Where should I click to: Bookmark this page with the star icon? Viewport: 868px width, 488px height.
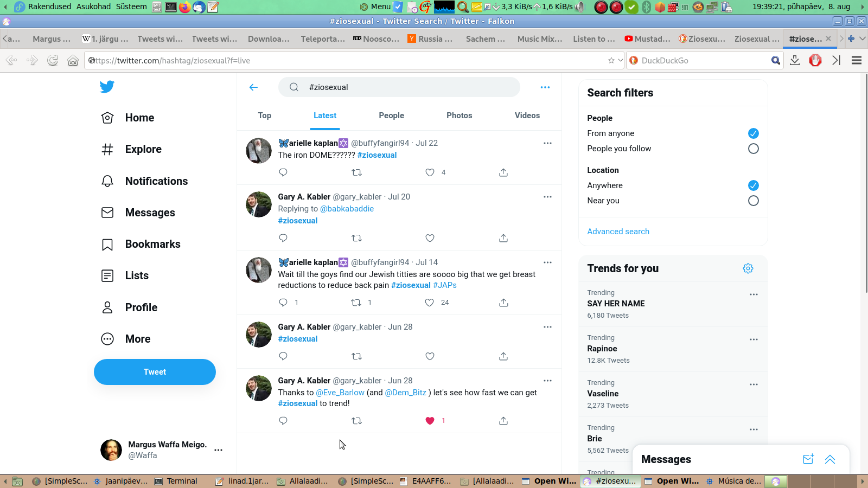tap(611, 61)
